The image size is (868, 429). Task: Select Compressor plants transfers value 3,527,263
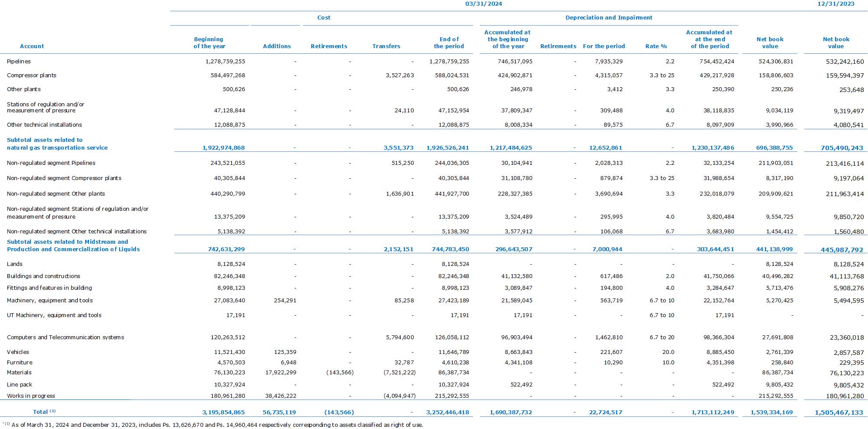[400, 75]
